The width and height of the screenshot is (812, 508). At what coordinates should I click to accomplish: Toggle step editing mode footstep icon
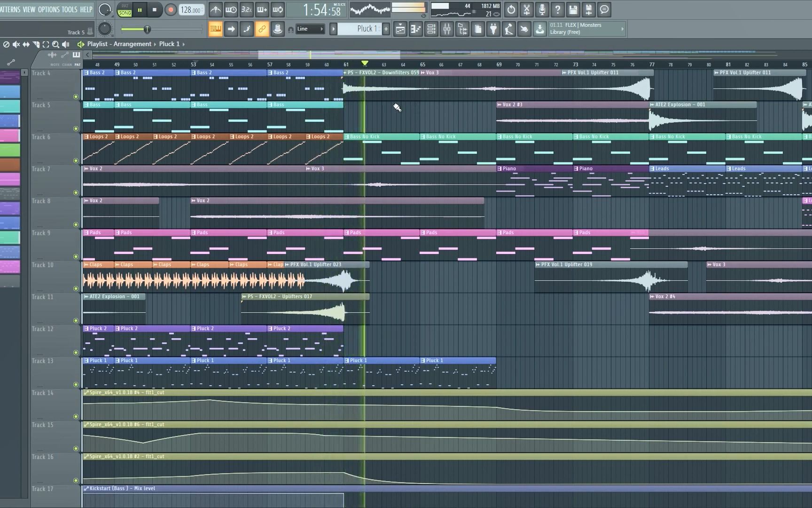[x=247, y=29]
